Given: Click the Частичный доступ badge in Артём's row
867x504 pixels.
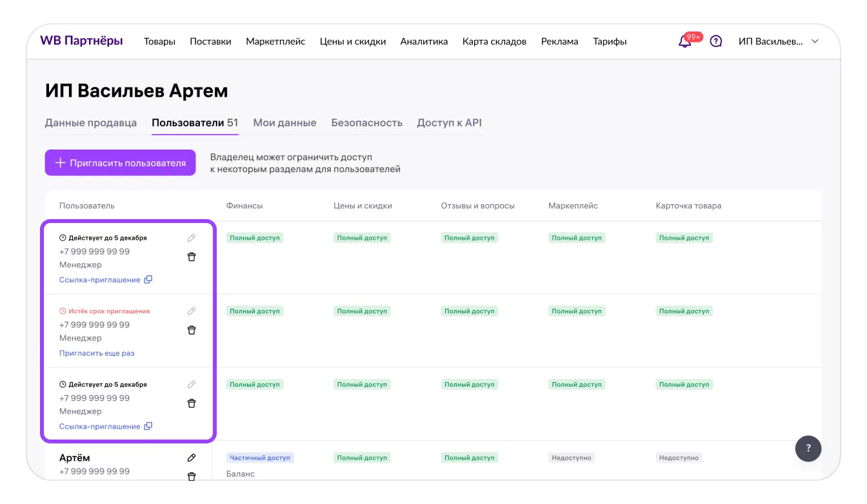Looking at the screenshot, I should pyautogui.click(x=260, y=458).
